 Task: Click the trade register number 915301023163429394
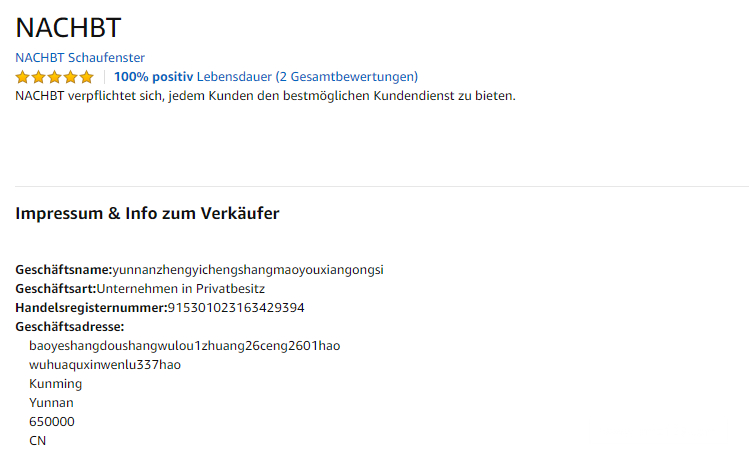pos(235,308)
